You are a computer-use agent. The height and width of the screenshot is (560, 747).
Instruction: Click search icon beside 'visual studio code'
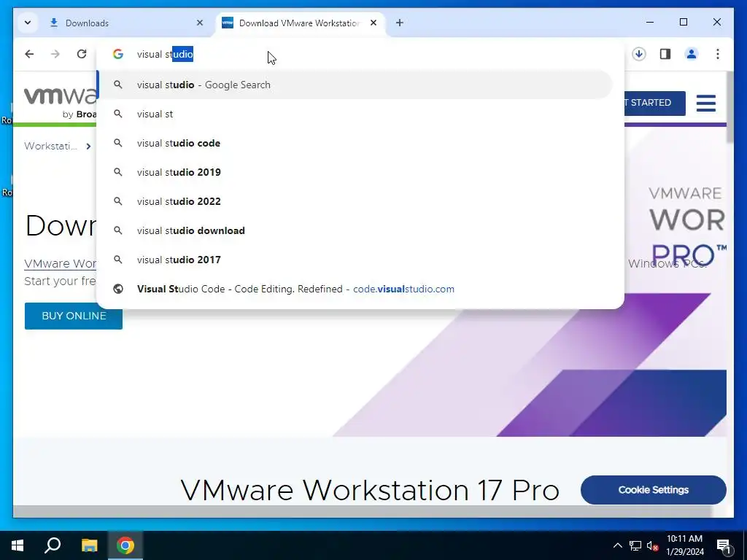(118, 143)
